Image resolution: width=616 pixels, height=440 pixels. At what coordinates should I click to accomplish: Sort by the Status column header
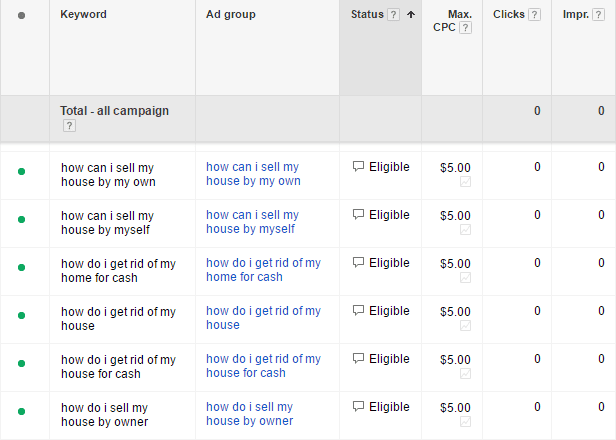pyautogui.click(x=367, y=15)
